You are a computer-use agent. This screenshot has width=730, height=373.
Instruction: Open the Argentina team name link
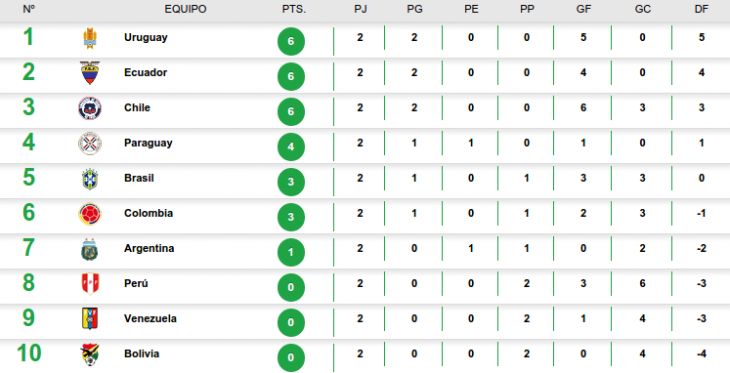point(149,249)
